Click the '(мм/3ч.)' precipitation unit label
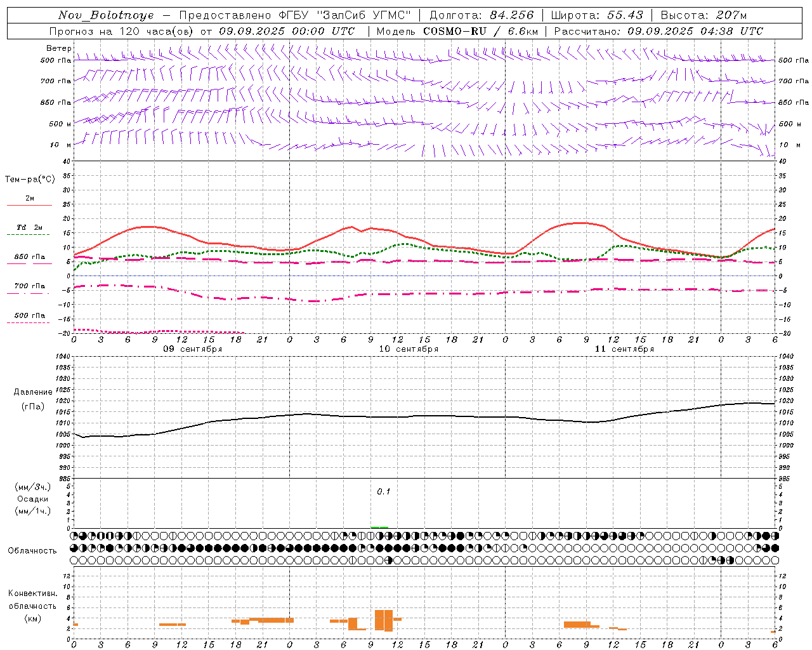The height and width of the screenshot is (650, 812). click(33, 487)
